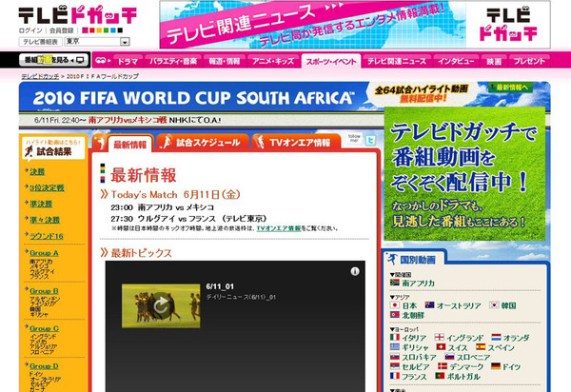Open the インタビュー navigation tab
Viewport: 571px width, 392px height.
[456, 61]
